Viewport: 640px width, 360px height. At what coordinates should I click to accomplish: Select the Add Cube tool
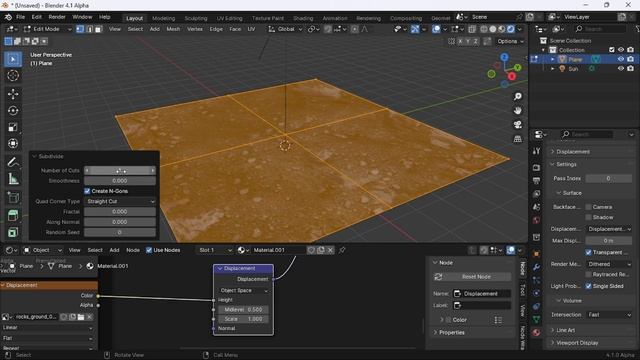tap(13, 198)
